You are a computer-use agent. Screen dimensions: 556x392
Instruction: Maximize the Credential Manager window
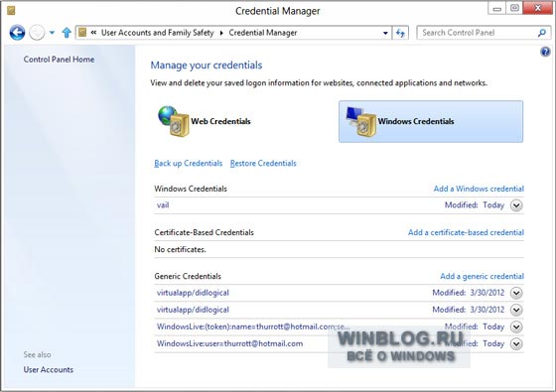click(514, 8)
